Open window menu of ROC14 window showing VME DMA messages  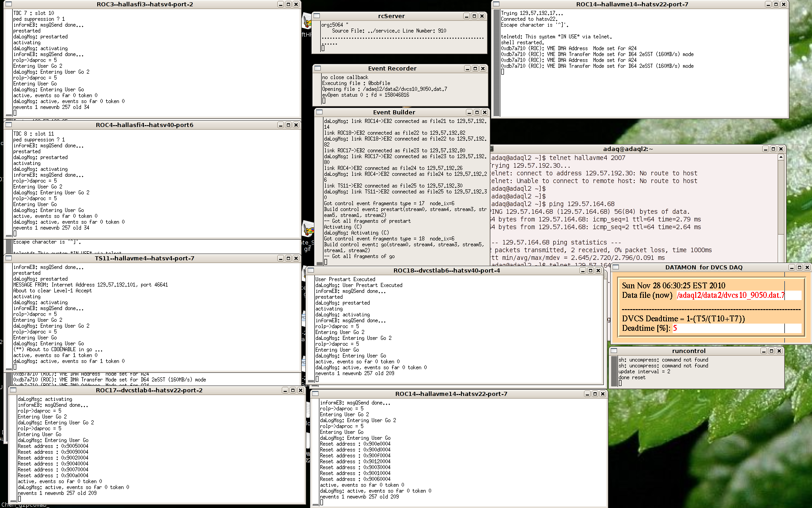pyautogui.click(x=496, y=4)
